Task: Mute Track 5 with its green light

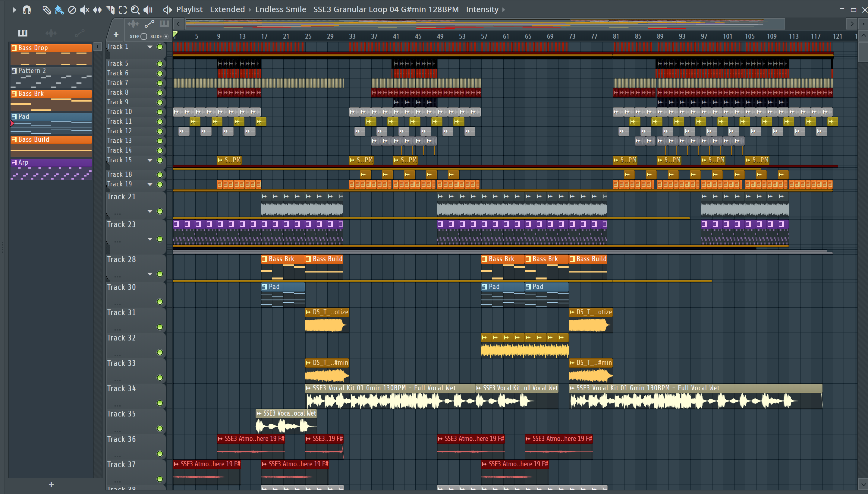Action: 160,64
